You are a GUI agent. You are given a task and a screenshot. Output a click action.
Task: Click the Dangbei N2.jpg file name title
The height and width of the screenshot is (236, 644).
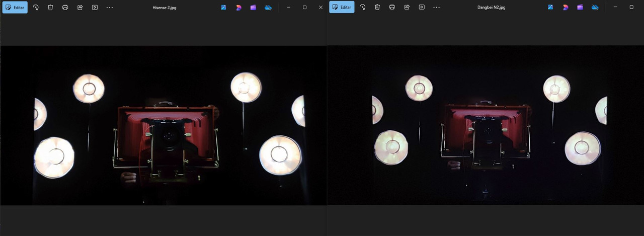pyautogui.click(x=492, y=8)
